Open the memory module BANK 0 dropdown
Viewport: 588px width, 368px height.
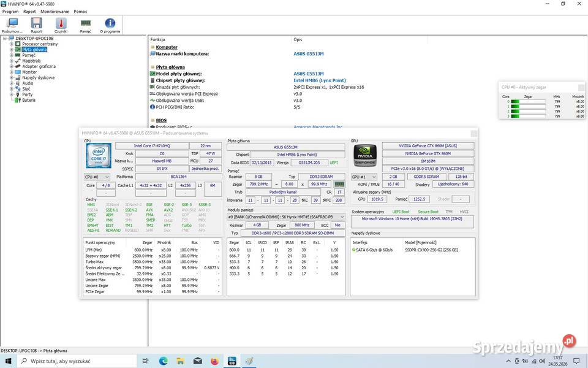(286, 217)
